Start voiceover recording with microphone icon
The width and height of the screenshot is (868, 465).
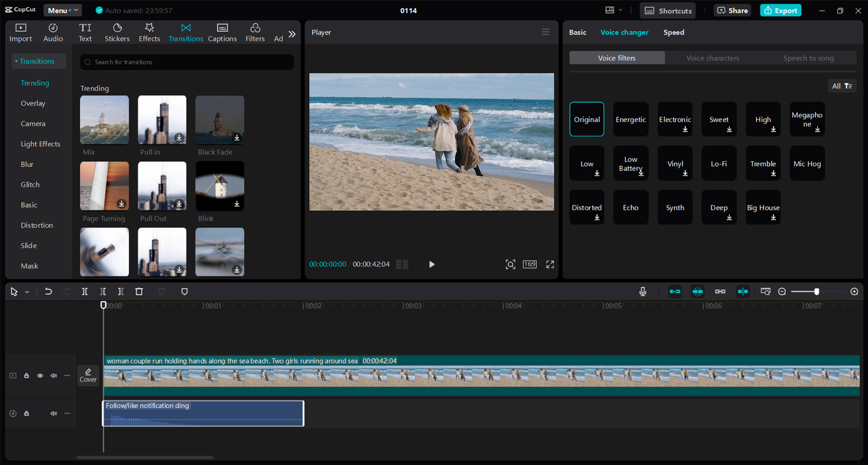[643, 291]
